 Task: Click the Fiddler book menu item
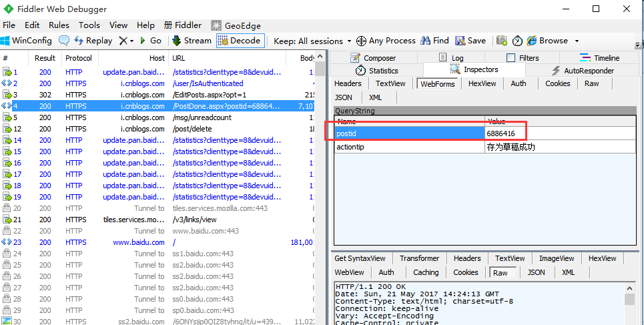(x=182, y=25)
